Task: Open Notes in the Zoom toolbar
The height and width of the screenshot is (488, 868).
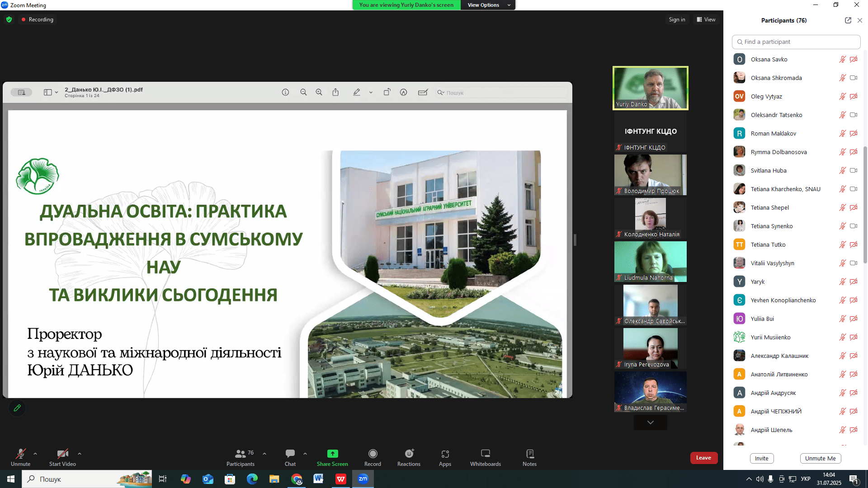Action: (529, 457)
